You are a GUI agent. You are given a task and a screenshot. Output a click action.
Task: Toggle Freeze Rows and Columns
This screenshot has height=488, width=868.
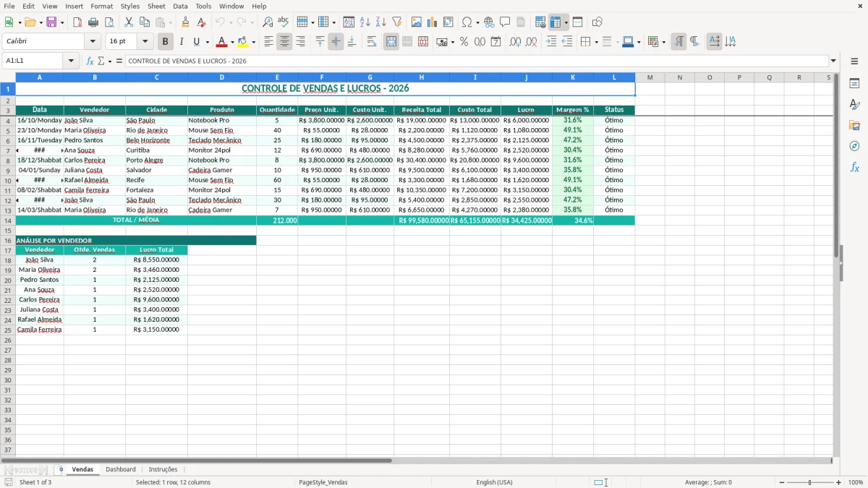coord(556,22)
